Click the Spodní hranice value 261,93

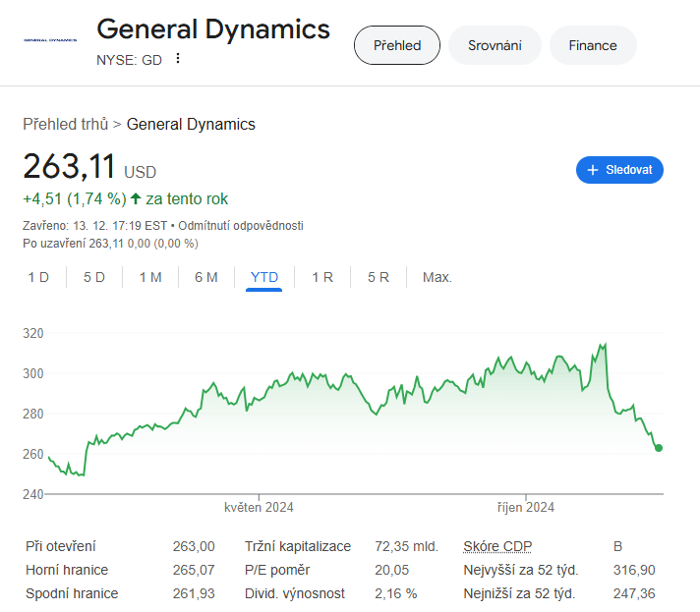pyautogui.click(x=194, y=593)
